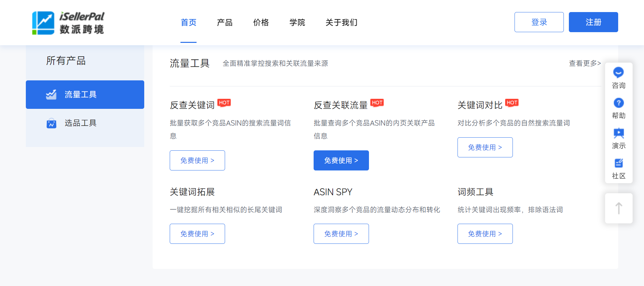Click the 选品工具 shopping bag icon
The height and width of the screenshot is (286, 644).
(x=51, y=123)
